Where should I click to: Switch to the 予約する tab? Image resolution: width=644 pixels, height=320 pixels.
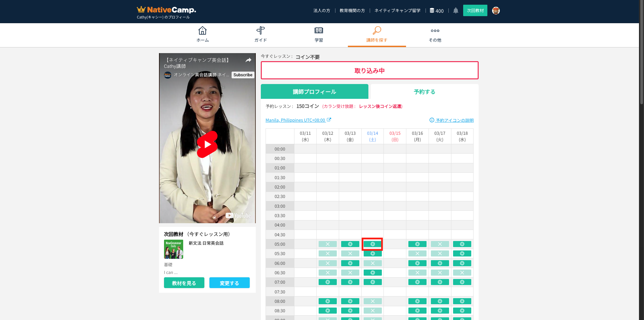point(424,92)
